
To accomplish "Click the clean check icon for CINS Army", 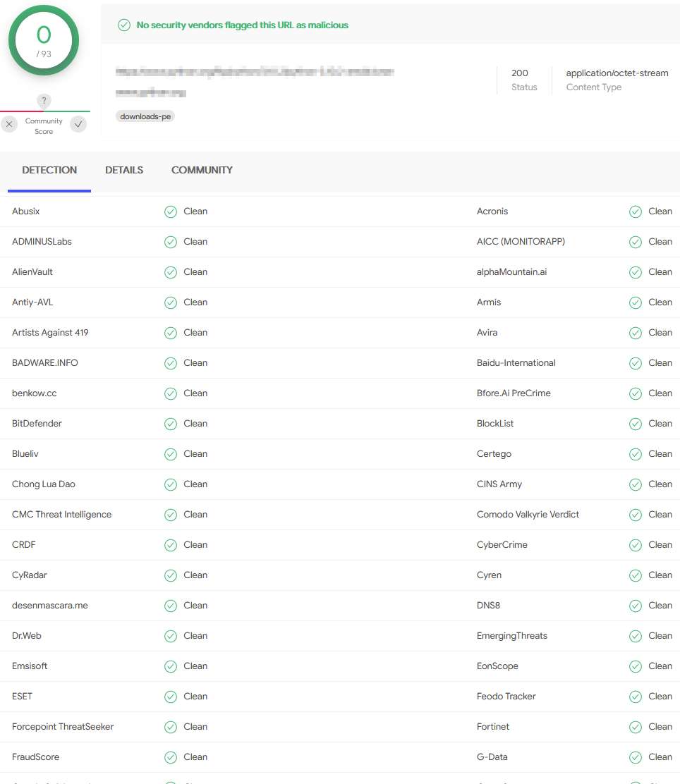I will (x=636, y=484).
